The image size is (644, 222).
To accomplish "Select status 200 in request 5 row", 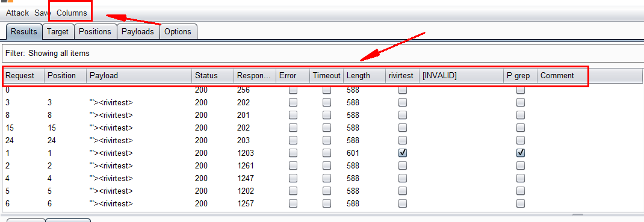I will click(x=201, y=191).
